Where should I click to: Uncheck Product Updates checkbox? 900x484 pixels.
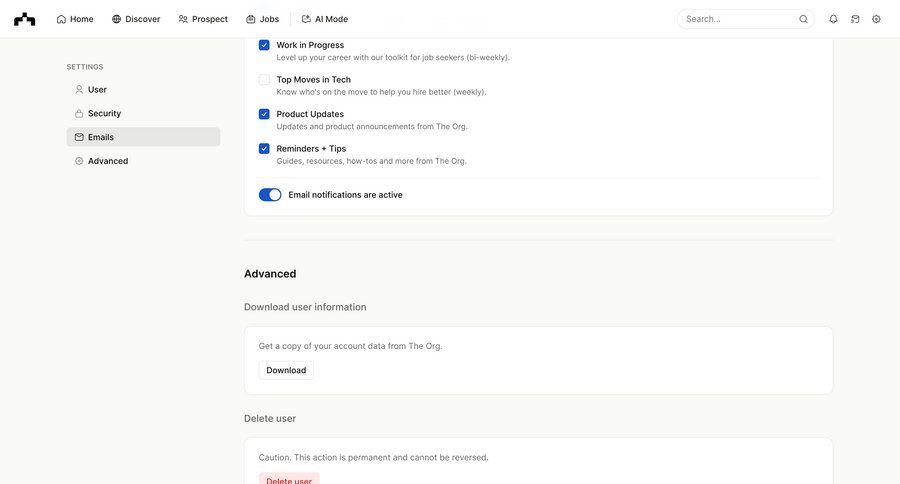(264, 114)
